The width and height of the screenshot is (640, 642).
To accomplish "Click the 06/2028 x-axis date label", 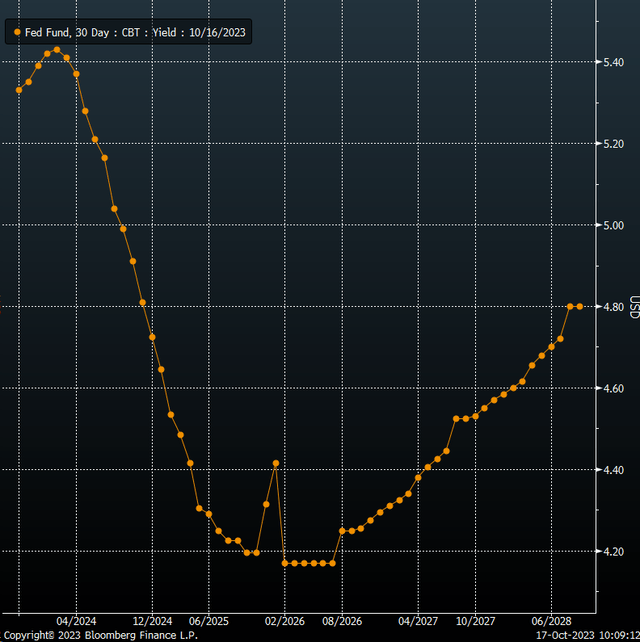I will (x=551, y=620).
